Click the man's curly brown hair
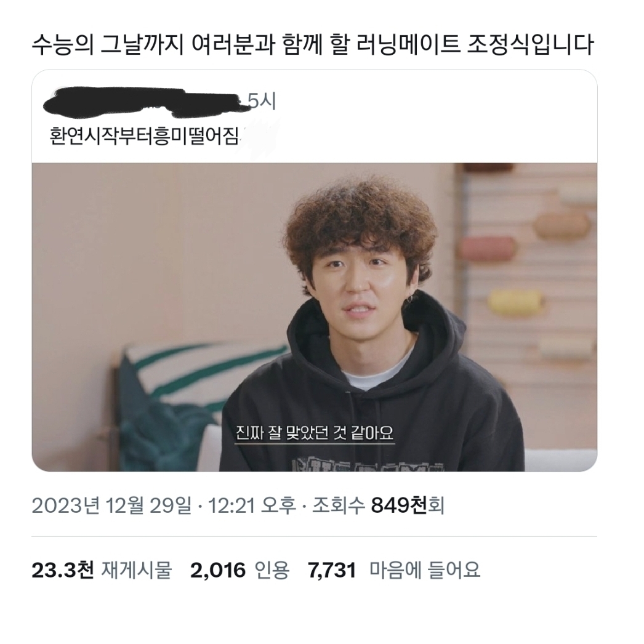 click(361, 218)
